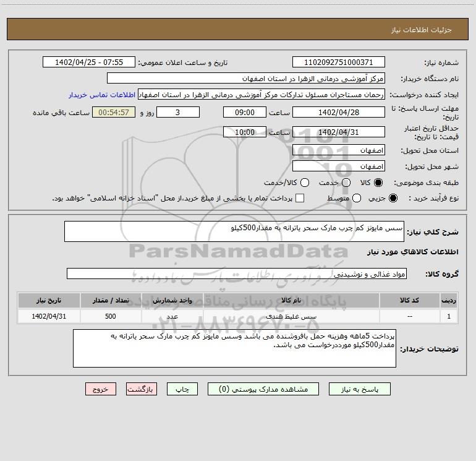This screenshot has width=476, height=461.
Task: Click the توضیحات خریدار notes text box
Action: tap(234, 348)
